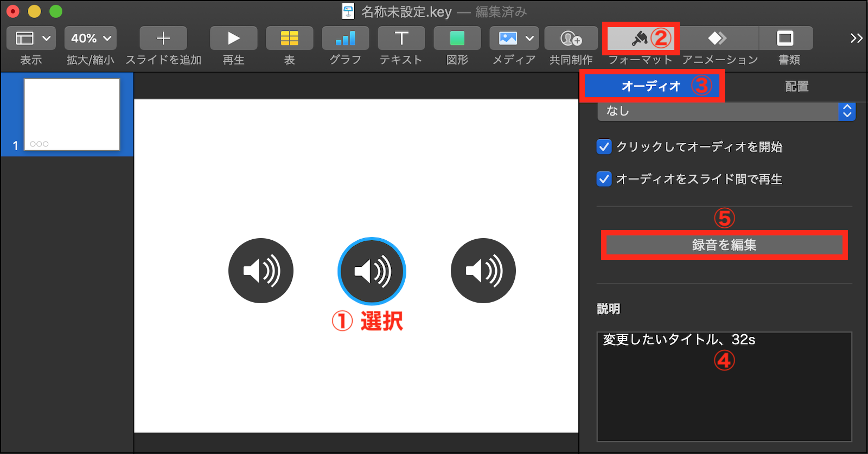Click the Add Slide plus icon
The width and height of the screenshot is (868, 454).
(x=163, y=39)
